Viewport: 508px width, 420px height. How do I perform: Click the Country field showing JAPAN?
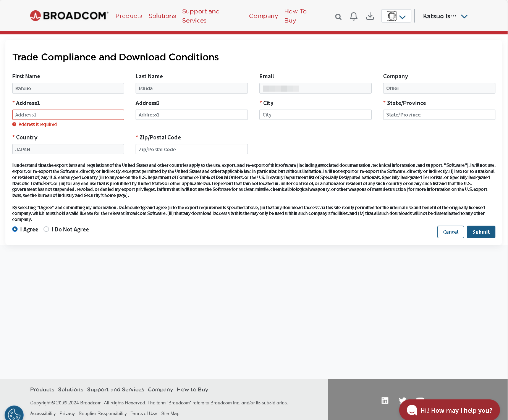tap(68, 149)
